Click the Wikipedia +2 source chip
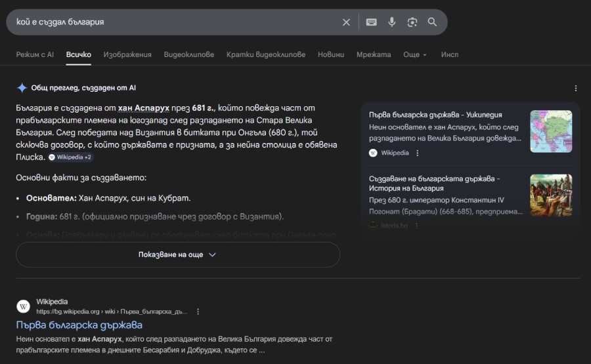The width and height of the screenshot is (591, 364). point(70,157)
